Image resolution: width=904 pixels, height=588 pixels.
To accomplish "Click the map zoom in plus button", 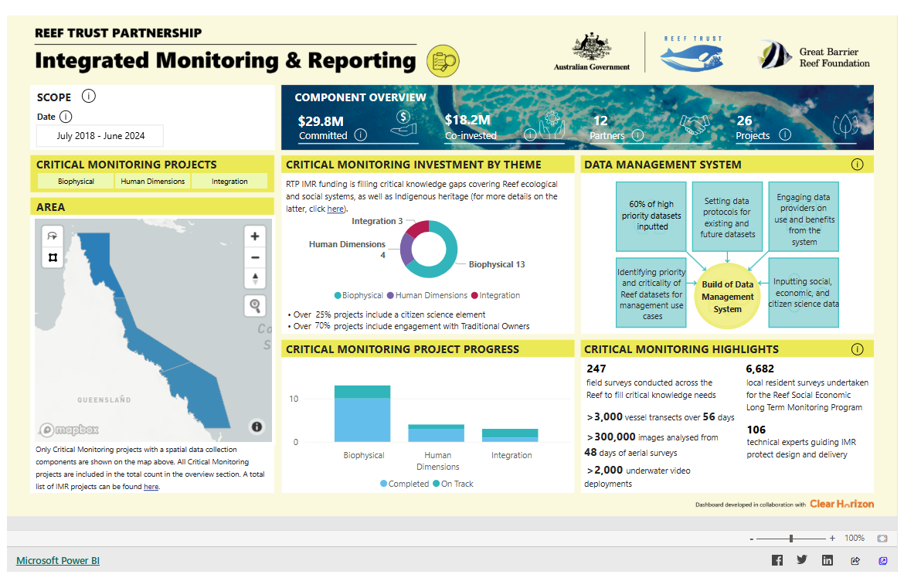I will point(255,236).
